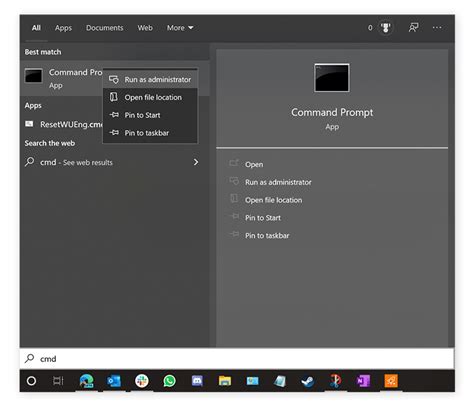Switch to the Web search tab
Image resolution: width=474 pixels, height=410 pixels.
click(x=145, y=28)
